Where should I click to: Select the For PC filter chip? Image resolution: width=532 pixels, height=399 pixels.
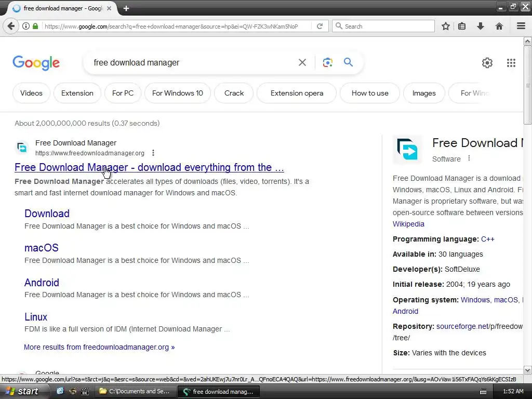point(123,93)
